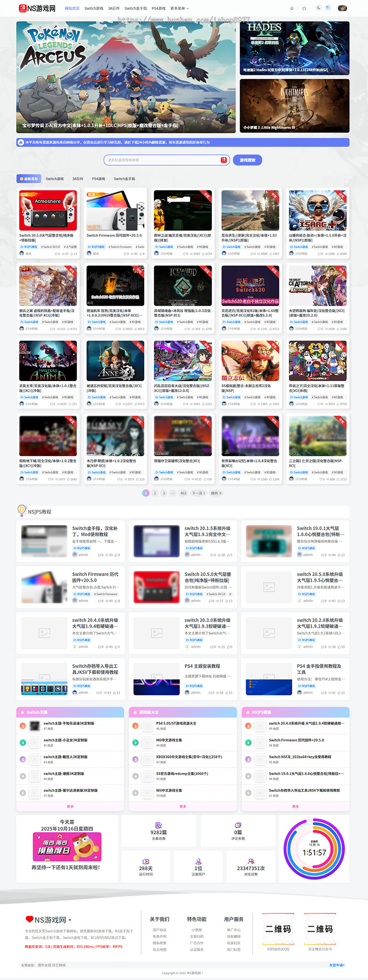The width and height of the screenshot is (368, 980).
Task: Open the Atmosphere Switch 20.5.0 thumbnail
Action: (48, 211)
